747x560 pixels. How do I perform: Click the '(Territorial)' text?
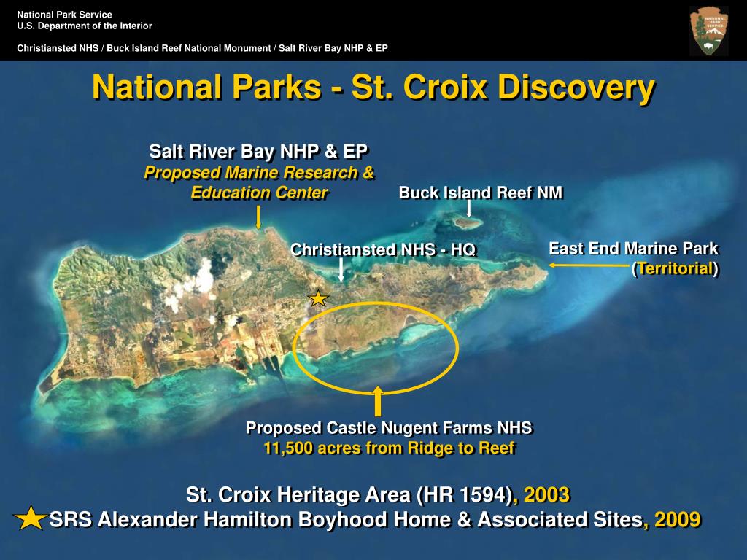pos(675,268)
